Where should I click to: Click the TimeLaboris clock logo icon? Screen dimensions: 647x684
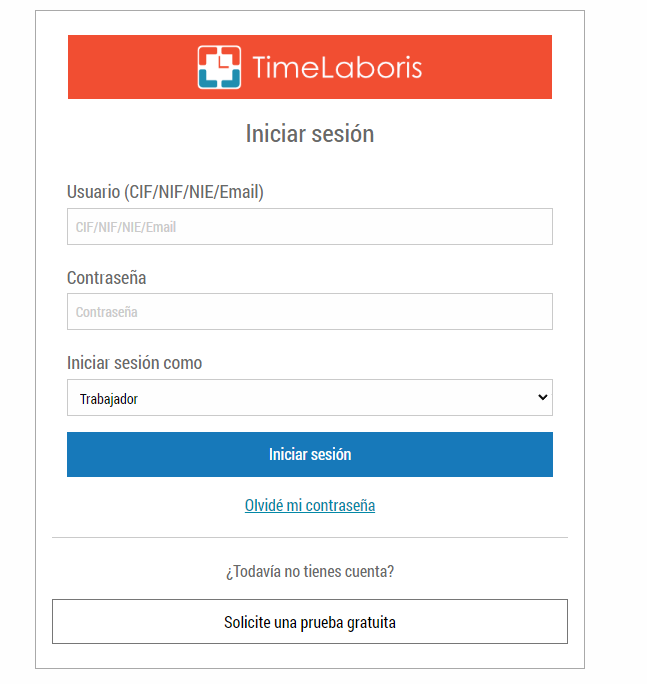point(219,67)
